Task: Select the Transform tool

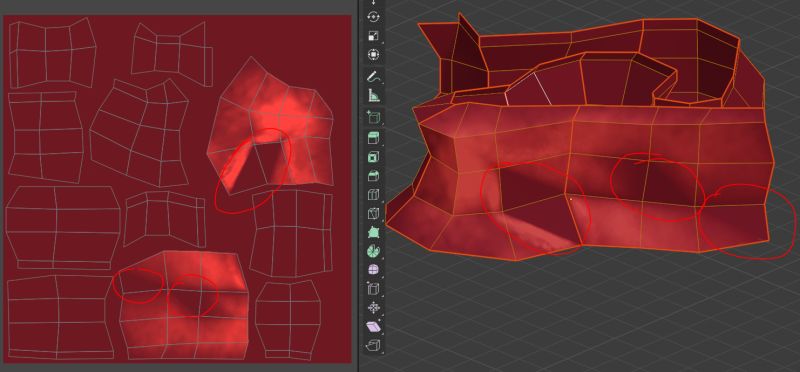Action: click(x=373, y=55)
